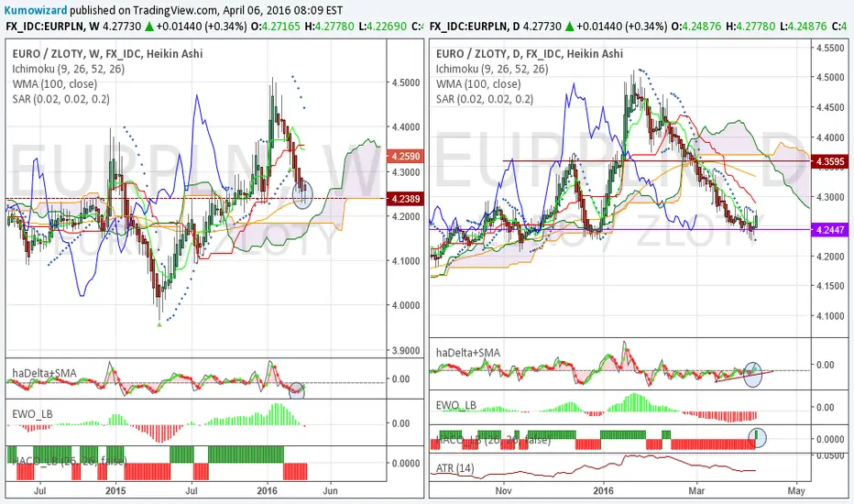
Task: Click the Jun label on weekly time axis
Action: (x=330, y=490)
